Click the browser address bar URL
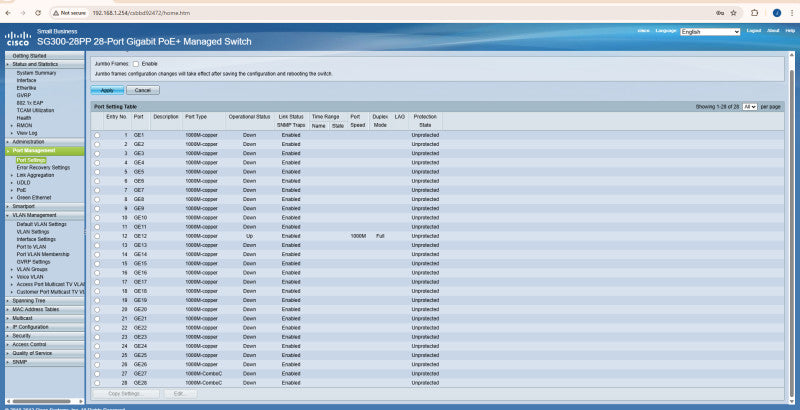The height and width of the screenshot is (410, 800). click(141, 13)
